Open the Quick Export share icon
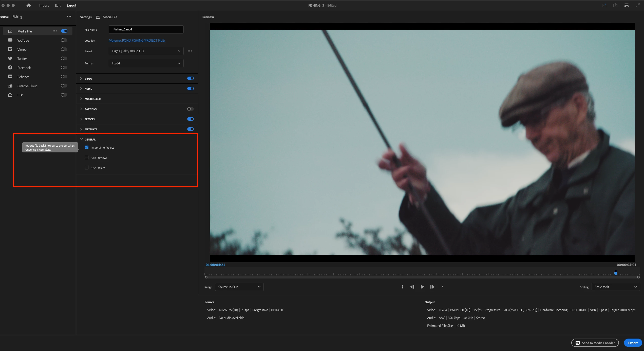Image resolution: width=644 pixels, height=351 pixels. click(x=615, y=5)
